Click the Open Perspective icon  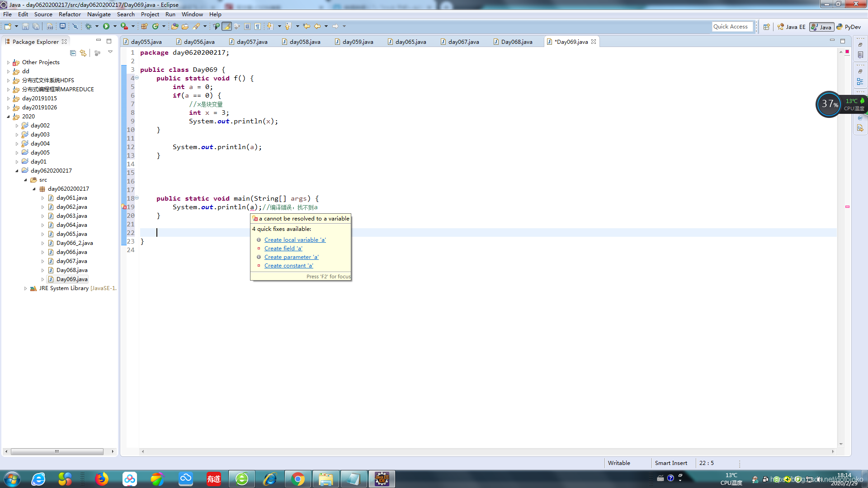(x=767, y=27)
